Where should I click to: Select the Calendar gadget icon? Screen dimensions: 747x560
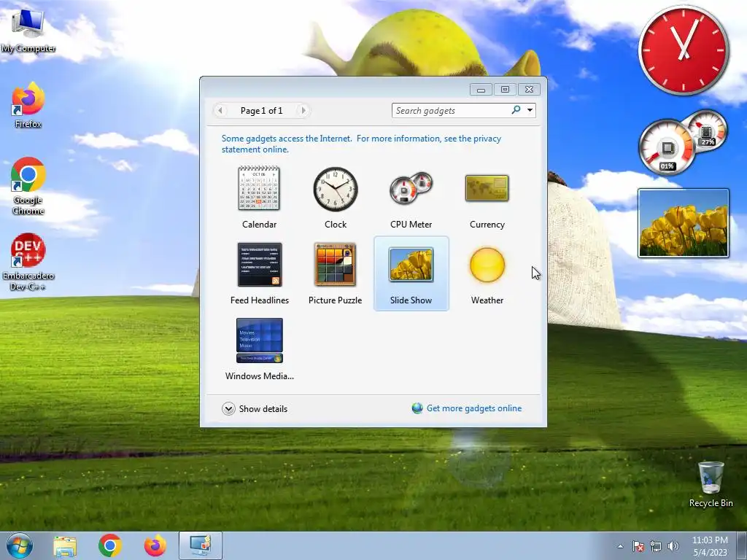pyautogui.click(x=259, y=188)
